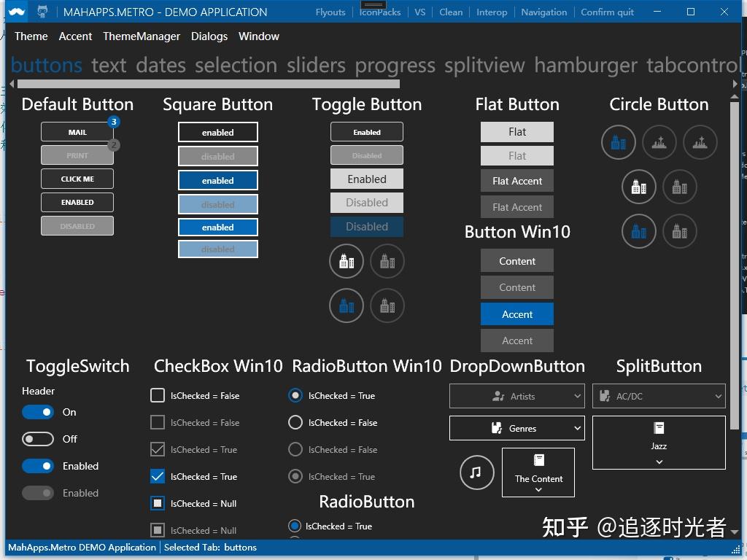Click the blue Accent button under Button Win10

516,314
